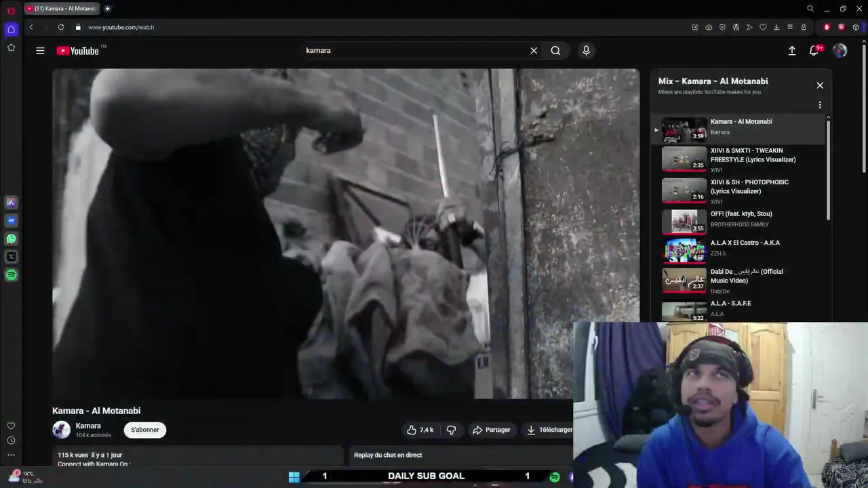
Task: Open the red hand extension icon
Action: point(827,27)
